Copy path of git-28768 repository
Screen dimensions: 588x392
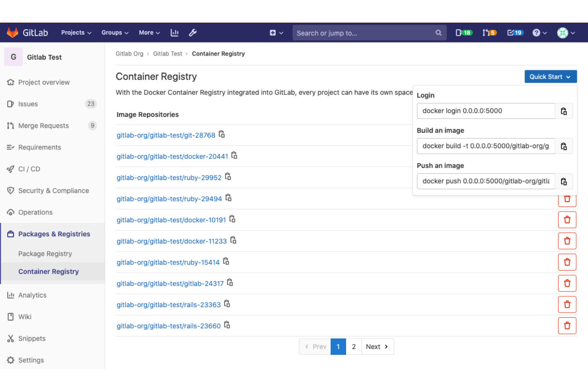[222, 134]
